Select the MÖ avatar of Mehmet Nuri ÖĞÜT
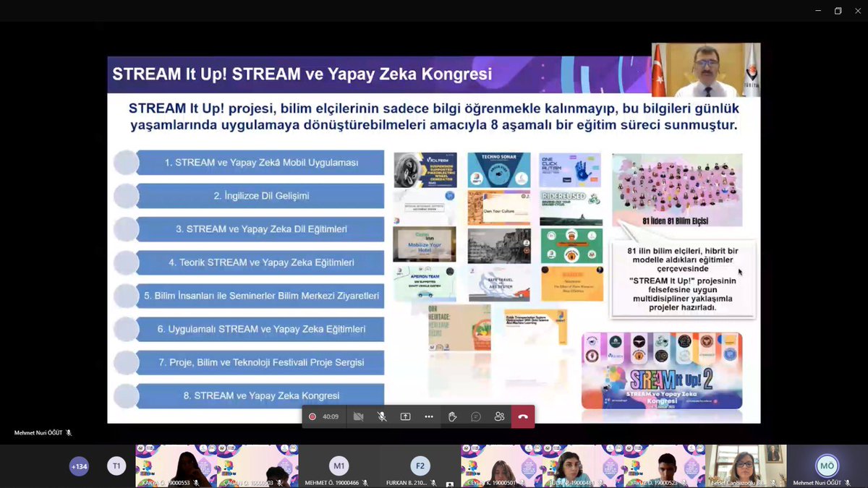This screenshot has height=488, width=868. (x=827, y=465)
